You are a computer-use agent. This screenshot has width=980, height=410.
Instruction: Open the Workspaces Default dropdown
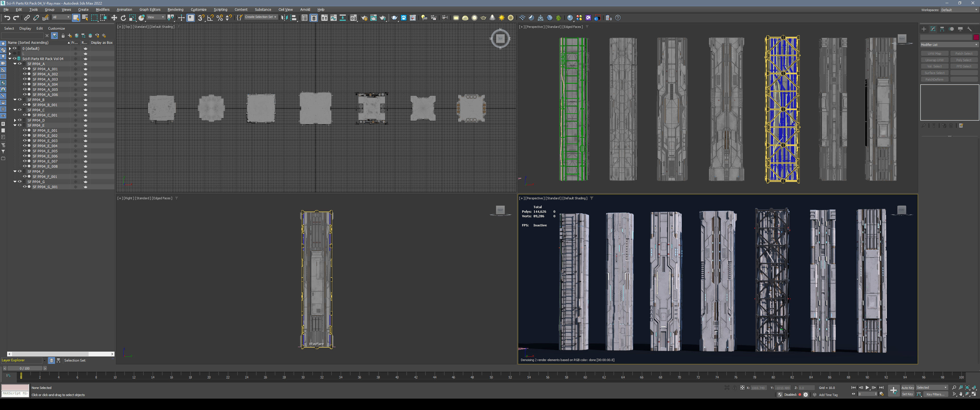pyautogui.click(x=959, y=10)
